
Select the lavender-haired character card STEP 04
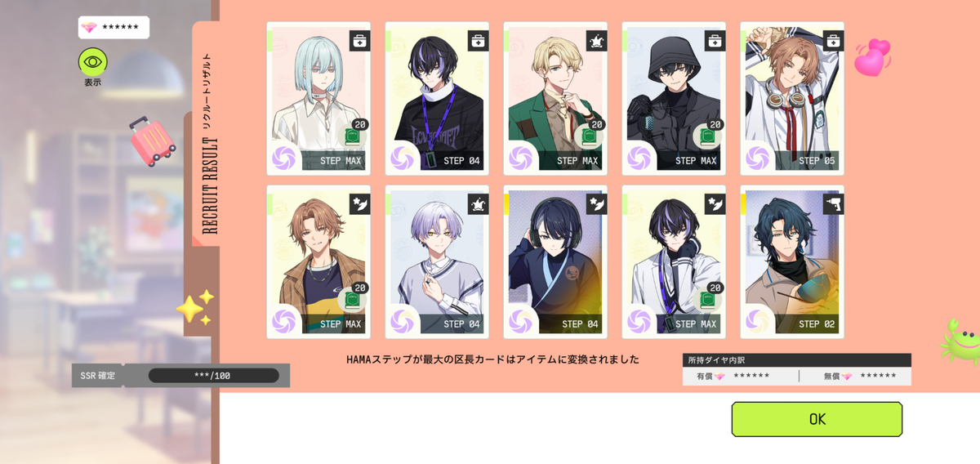(437, 261)
